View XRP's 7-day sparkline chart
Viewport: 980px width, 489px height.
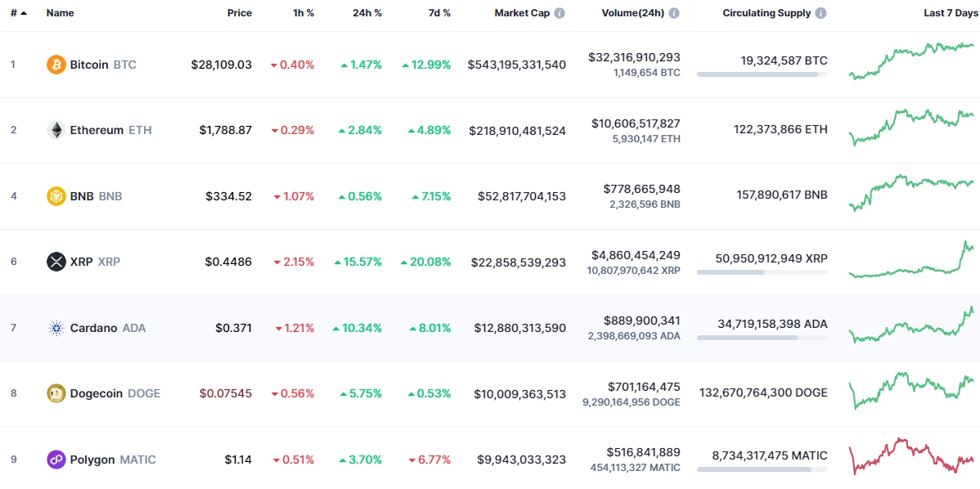pyautogui.click(x=911, y=259)
